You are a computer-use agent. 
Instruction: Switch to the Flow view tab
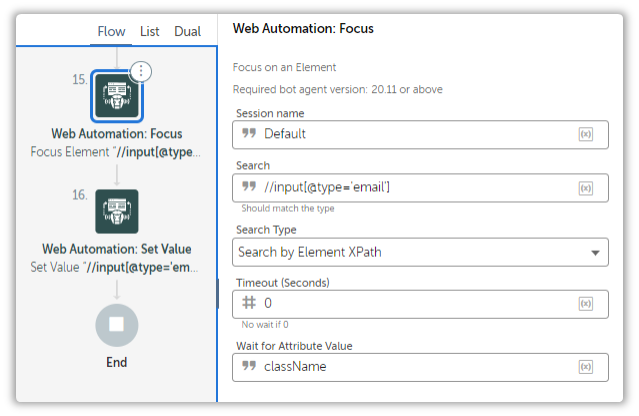(x=111, y=31)
